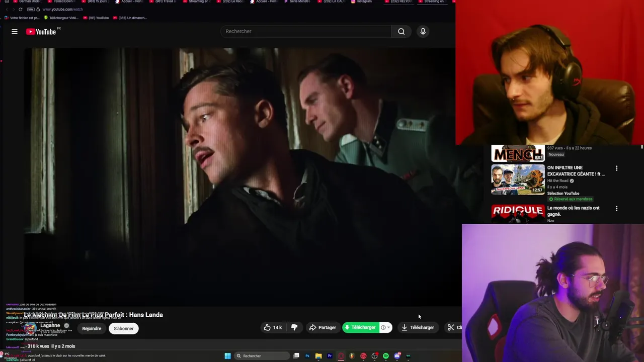Screen dimensions: 644x362
Task: Click the Sélection YouTube label
Action: point(563,193)
